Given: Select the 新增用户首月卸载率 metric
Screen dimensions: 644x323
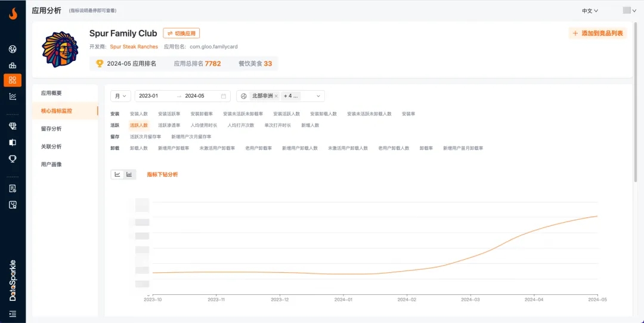Looking at the screenshot, I should point(463,148).
